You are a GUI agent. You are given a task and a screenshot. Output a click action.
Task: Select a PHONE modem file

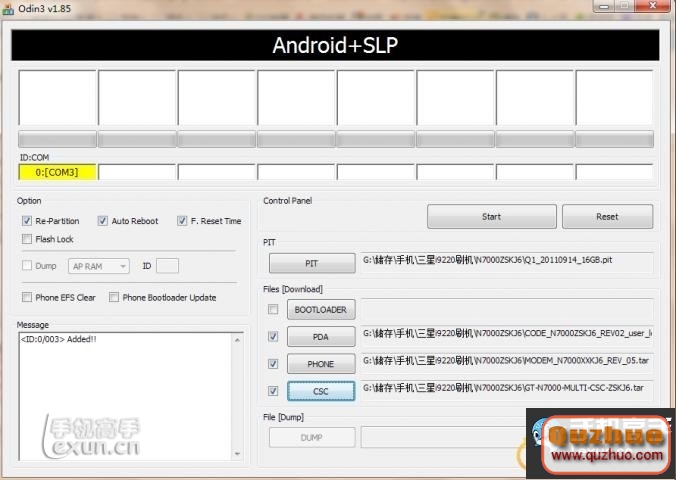point(321,364)
